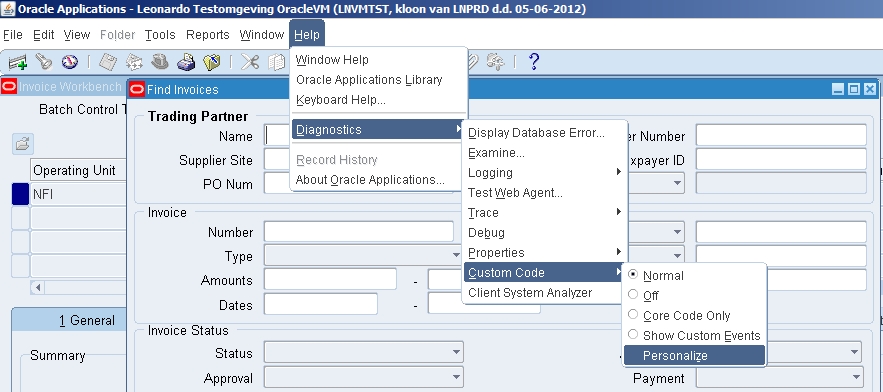883x392 pixels.
Task: Click the Window Help question mark icon
Action: (533, 62)
